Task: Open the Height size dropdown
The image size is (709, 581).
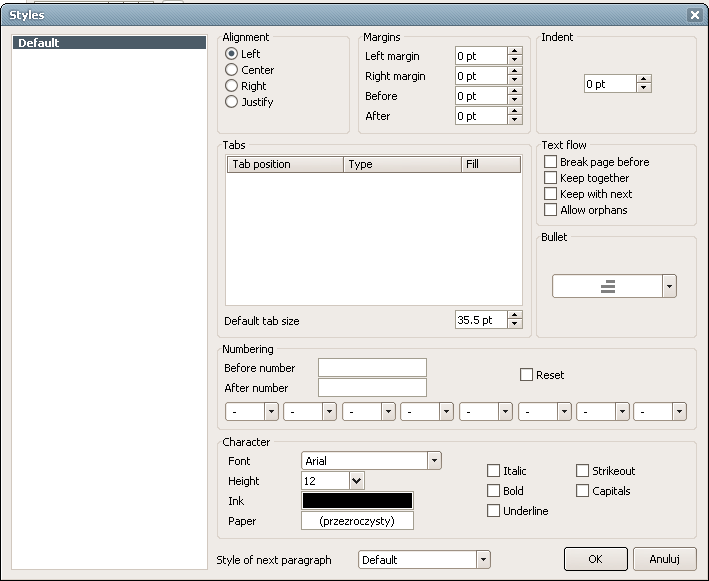Action: click(357, 481)
